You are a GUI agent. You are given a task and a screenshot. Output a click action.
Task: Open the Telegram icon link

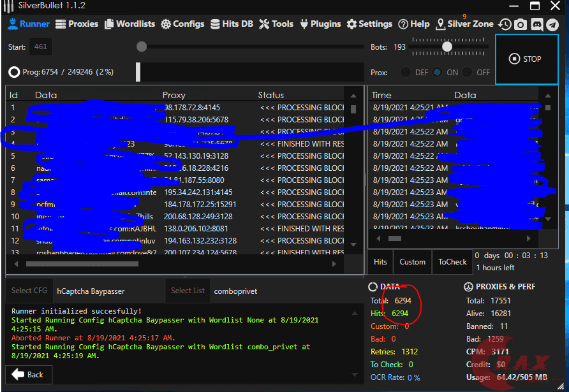[x=552, y=24]
